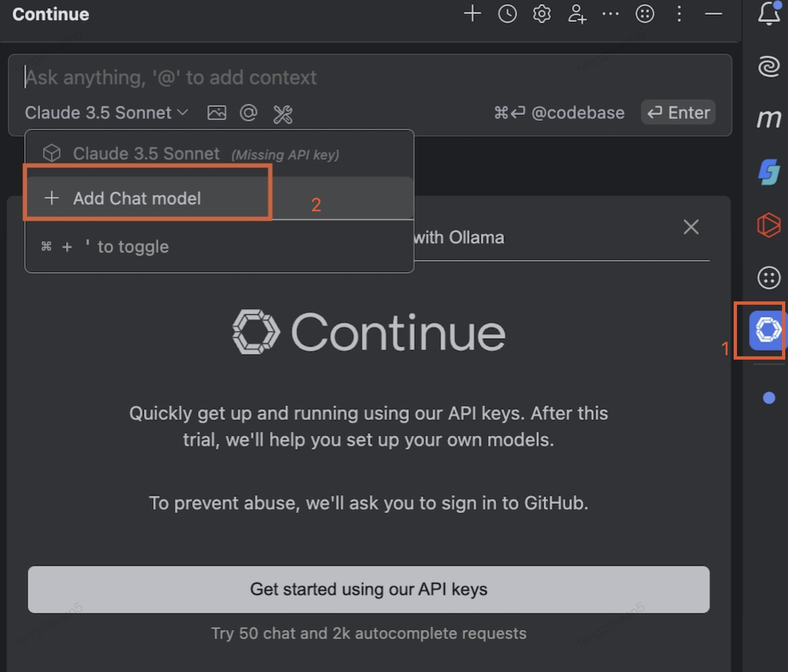Image resolution: width=788 pixels, height=672 pixels.
Task: Add context with the @ icon
Action: click(249, 113)
